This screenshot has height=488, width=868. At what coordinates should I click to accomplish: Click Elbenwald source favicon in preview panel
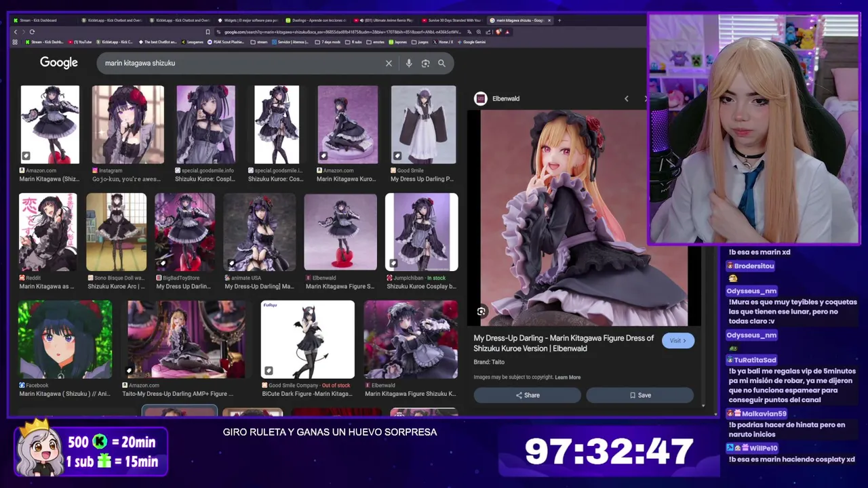(x=480, y=98)
